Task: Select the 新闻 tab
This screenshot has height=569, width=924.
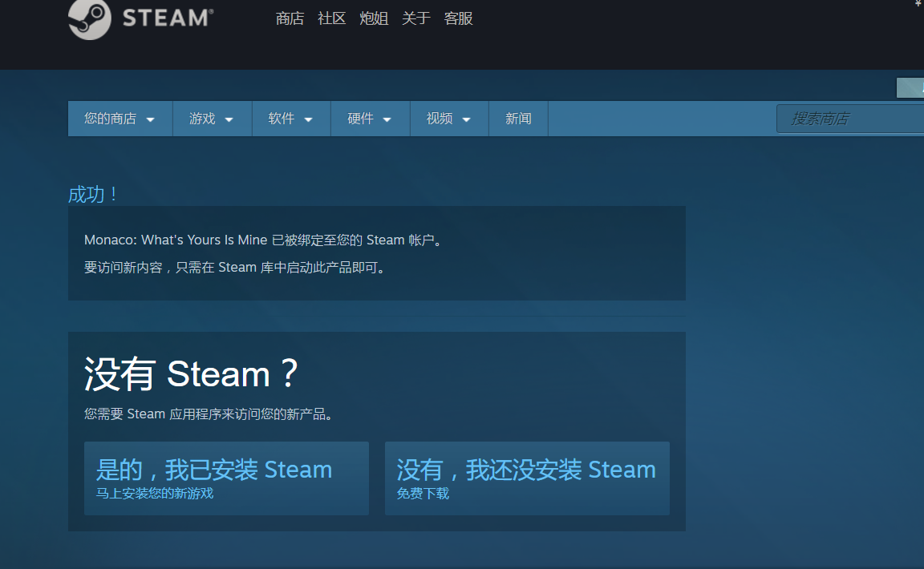Action: tap(518, 119)
